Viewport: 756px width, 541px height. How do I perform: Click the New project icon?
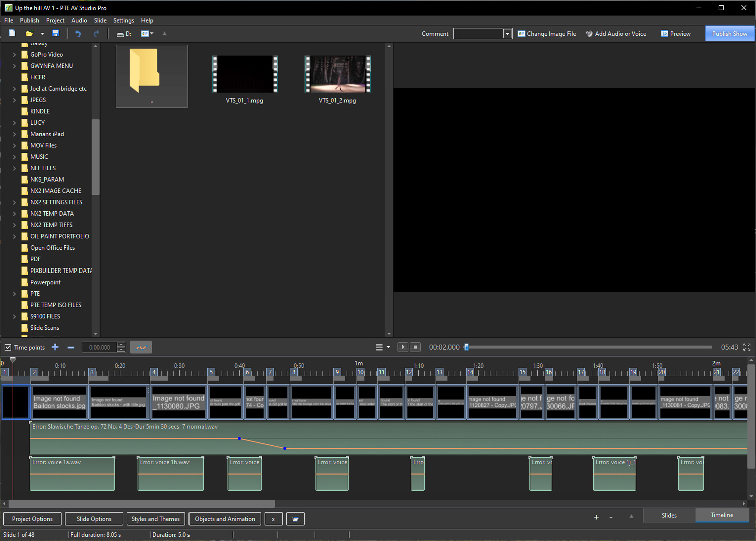12,33
